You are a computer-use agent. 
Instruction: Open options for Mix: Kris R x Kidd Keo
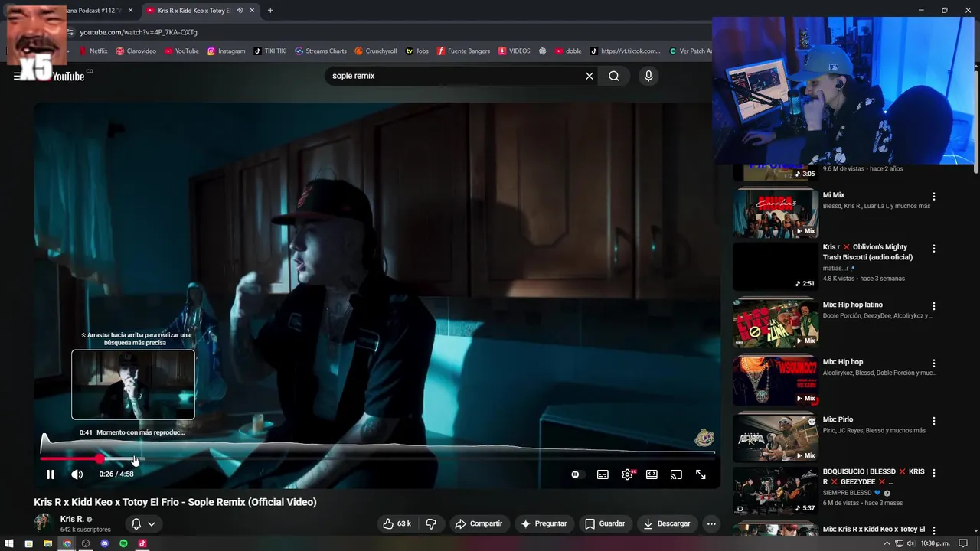[x=933, y=530]
